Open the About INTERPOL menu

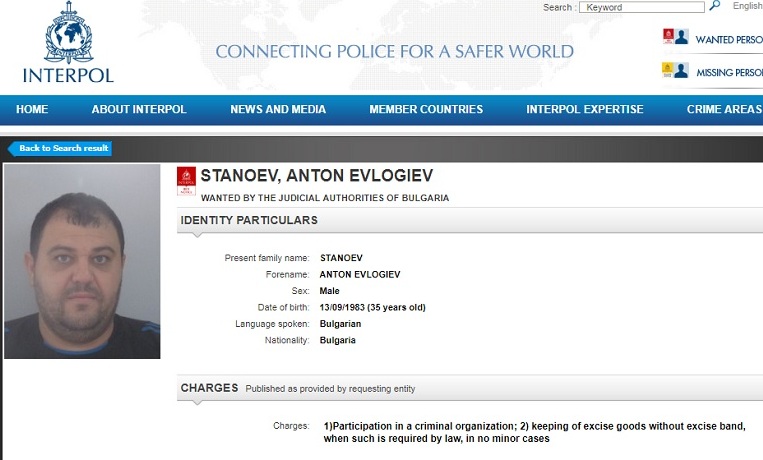139,110
